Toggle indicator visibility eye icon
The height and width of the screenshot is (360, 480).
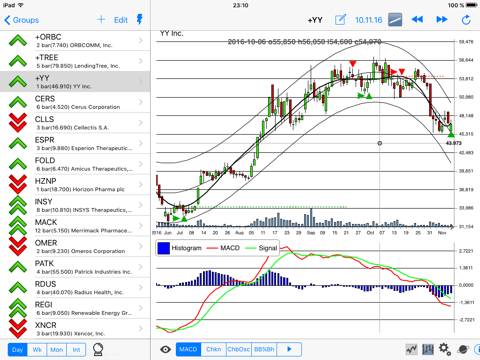(165, 349)
